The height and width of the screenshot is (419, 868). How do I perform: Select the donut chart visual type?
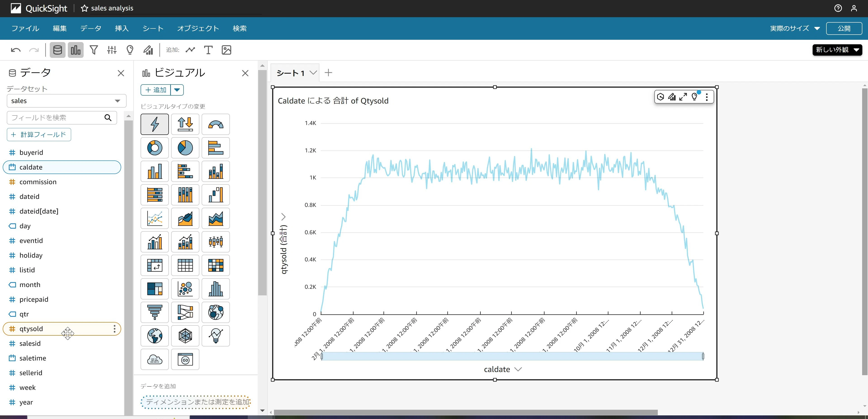pyautogui.click(x=155, y=148)
